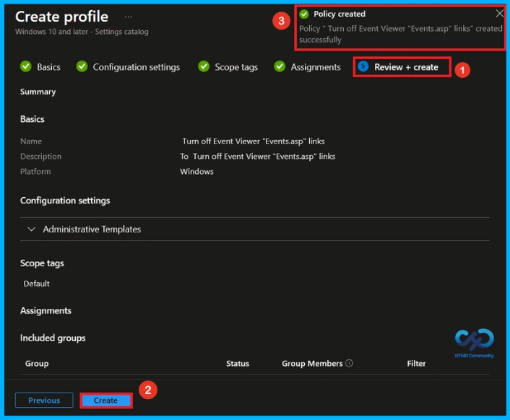Click the Assignments step checkmark icon
Viewport: 510px width, 420px height.
[280, 66]
